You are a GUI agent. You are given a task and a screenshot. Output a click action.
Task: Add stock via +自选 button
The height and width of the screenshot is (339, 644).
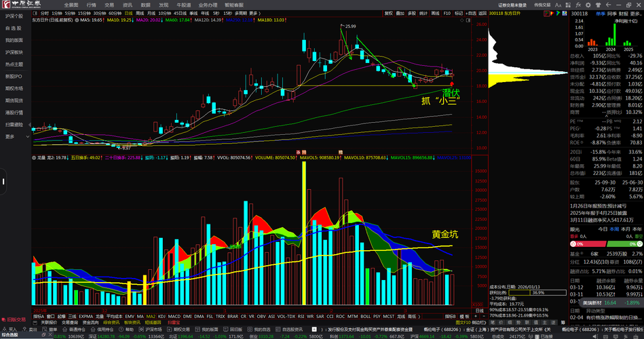[x=471, y=14]
